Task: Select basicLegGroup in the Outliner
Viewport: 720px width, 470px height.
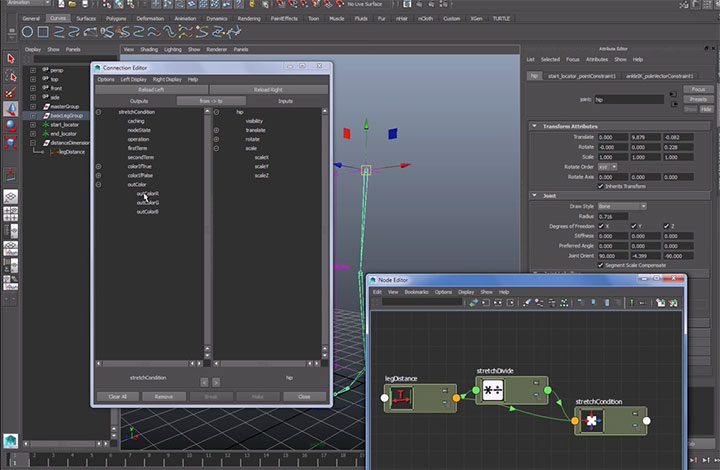Action: point(67,116)
